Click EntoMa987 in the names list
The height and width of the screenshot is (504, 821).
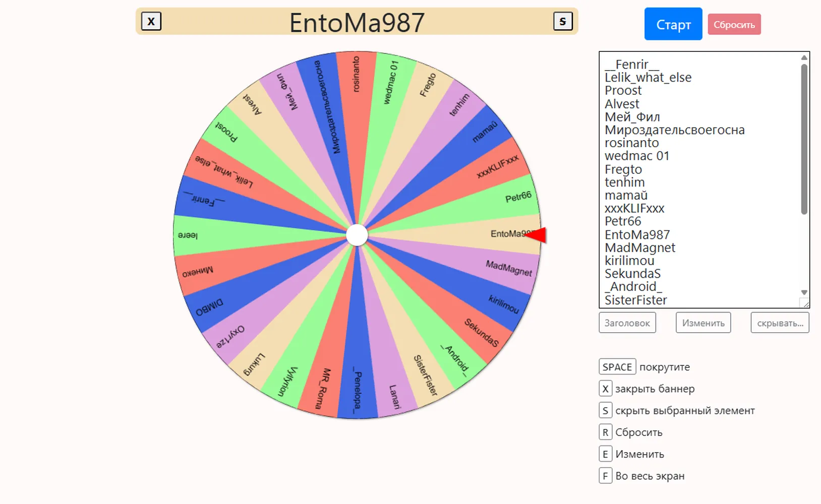637,235
